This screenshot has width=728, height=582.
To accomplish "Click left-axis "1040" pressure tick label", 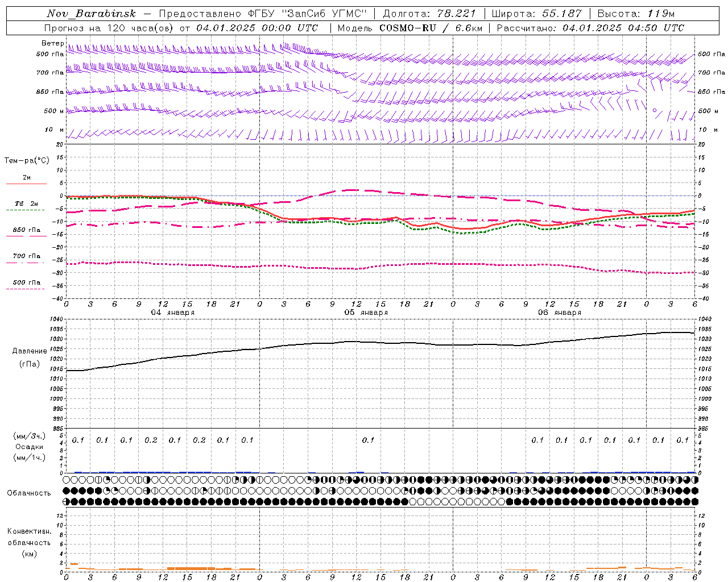I will (x=57, y=319).
